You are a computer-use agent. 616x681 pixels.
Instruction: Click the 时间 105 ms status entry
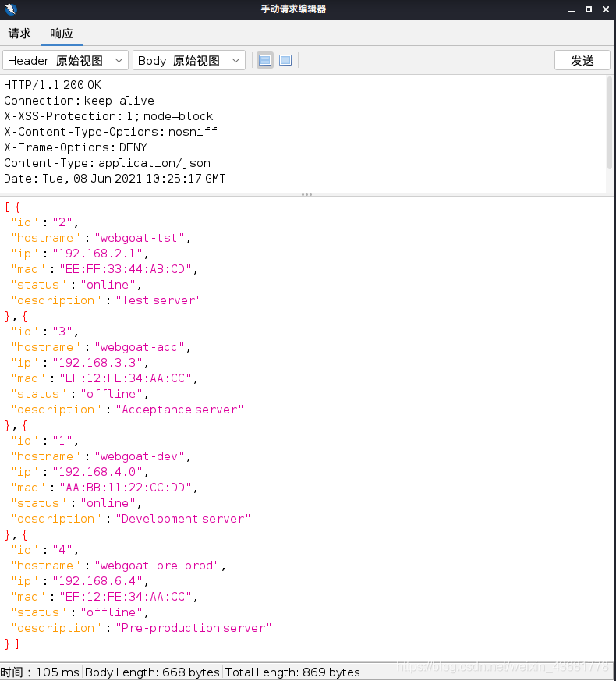coord(40,672)
